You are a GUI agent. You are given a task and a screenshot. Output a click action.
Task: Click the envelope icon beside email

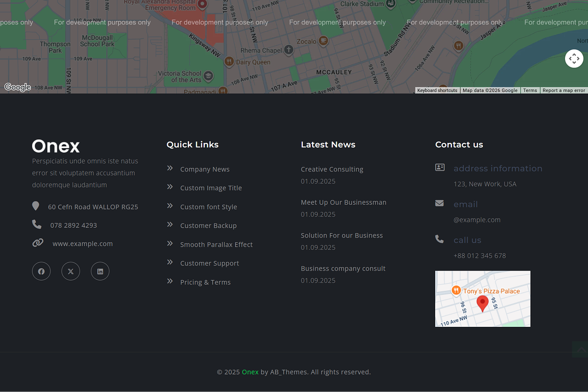(440, 203)
